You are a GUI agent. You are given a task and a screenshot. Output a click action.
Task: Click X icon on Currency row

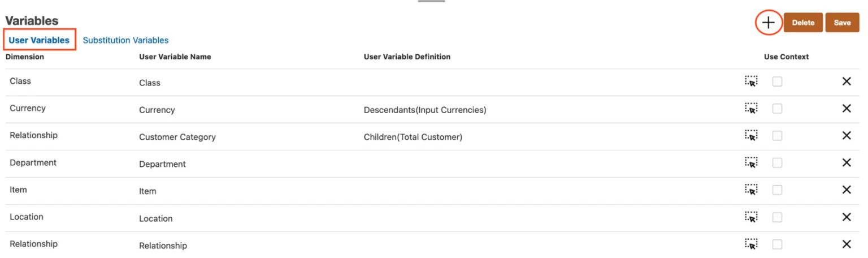(x=846, y=109)
